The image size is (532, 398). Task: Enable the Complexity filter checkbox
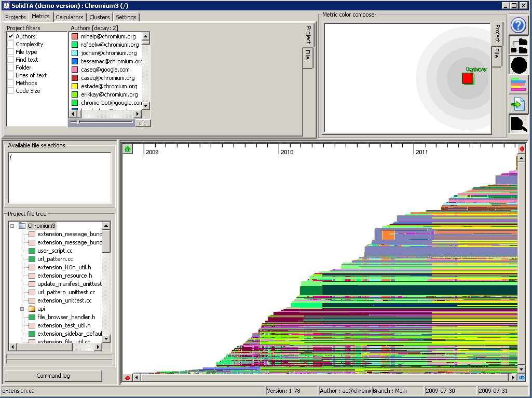10,44
